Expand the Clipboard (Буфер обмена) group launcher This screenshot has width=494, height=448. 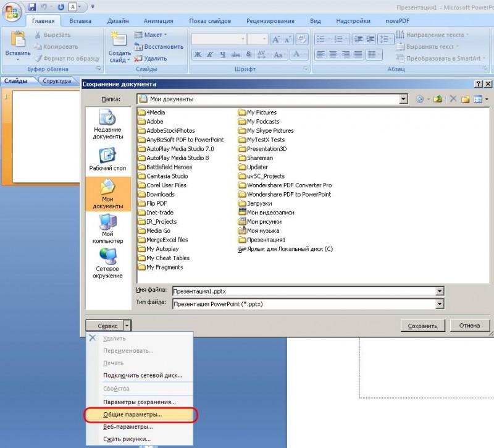point(99,69)
